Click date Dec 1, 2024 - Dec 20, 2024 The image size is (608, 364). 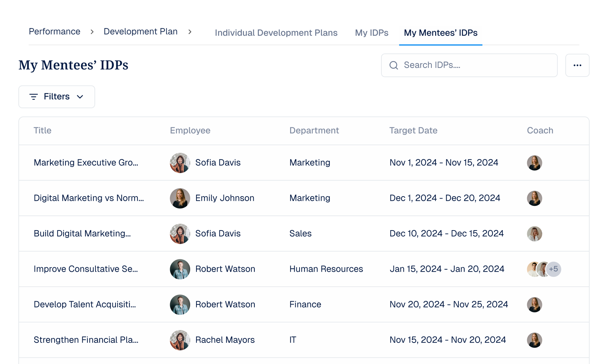pos(445,198)
